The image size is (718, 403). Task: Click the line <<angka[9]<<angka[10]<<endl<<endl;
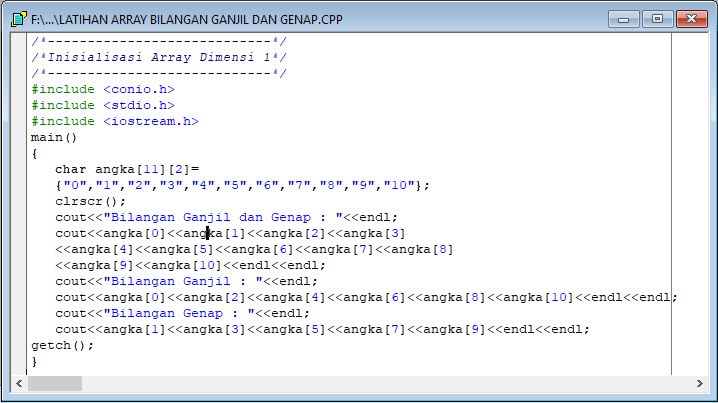click(x=190, y=266)
